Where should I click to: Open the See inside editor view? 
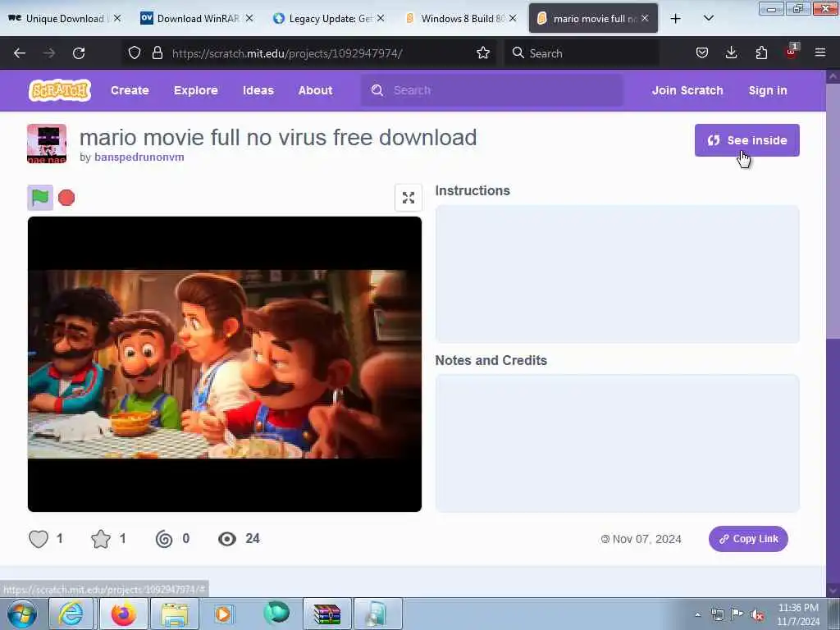pyautogui.click(x=746, y=140)
